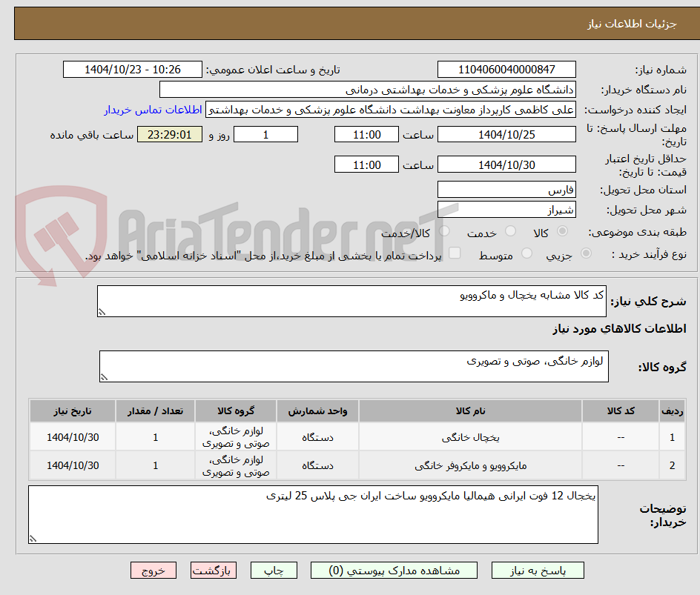This screenshot has height=595, width=700.
Task: Click the چاپ print button
Action: click(x=273, y=570)
